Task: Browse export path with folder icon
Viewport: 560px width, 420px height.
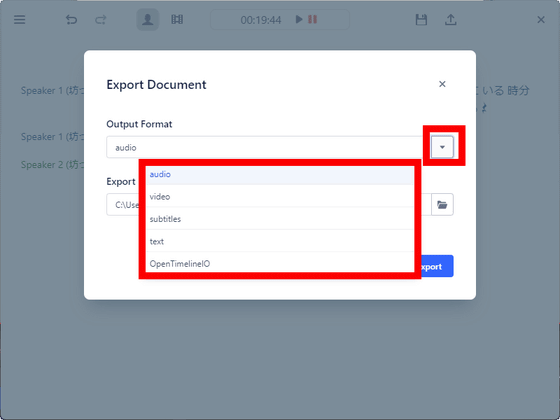Action: click(x=442, y=205)
